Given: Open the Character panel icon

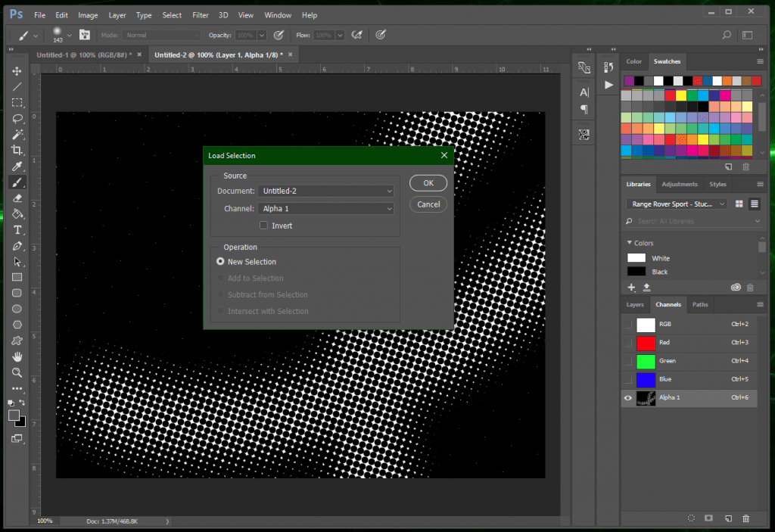Looking at the screenshot, I should tap(584, 92).
